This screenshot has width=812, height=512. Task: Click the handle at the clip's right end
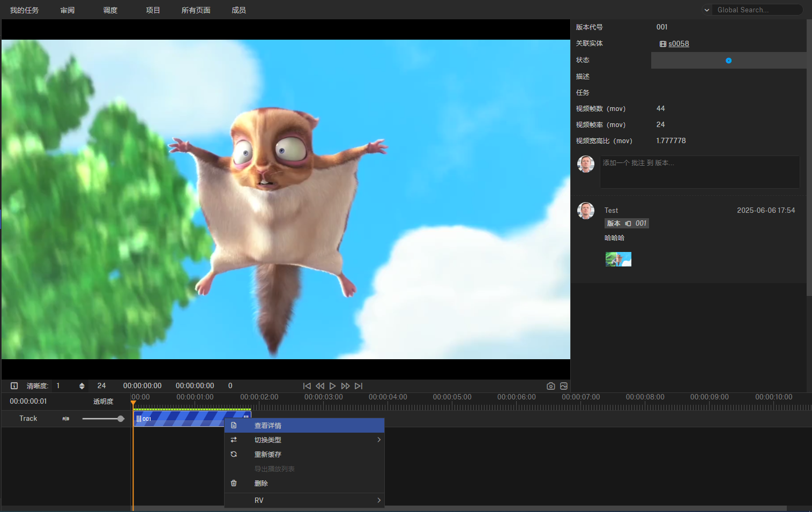[247, 417]
